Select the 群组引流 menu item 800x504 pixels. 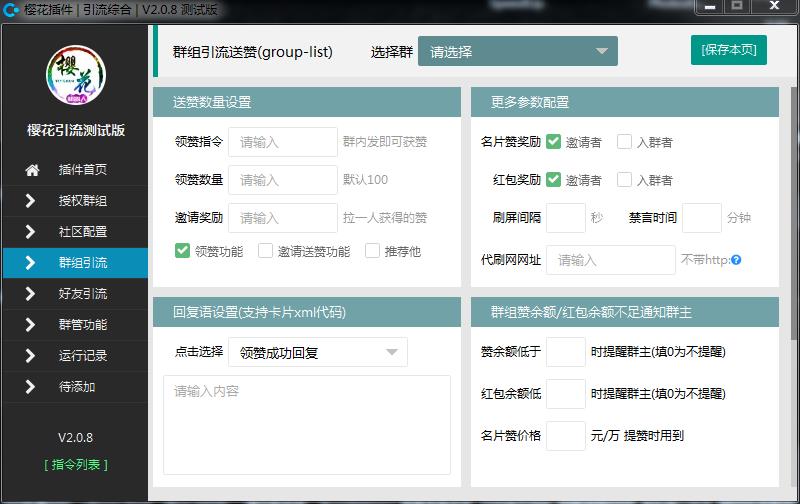pyautogui.click(x=76, y=263)
